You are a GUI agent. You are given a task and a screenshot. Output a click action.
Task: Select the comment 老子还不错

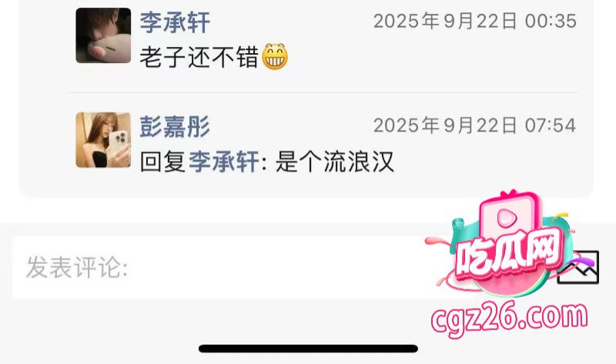pyautogui.click(x=199, y=57)
